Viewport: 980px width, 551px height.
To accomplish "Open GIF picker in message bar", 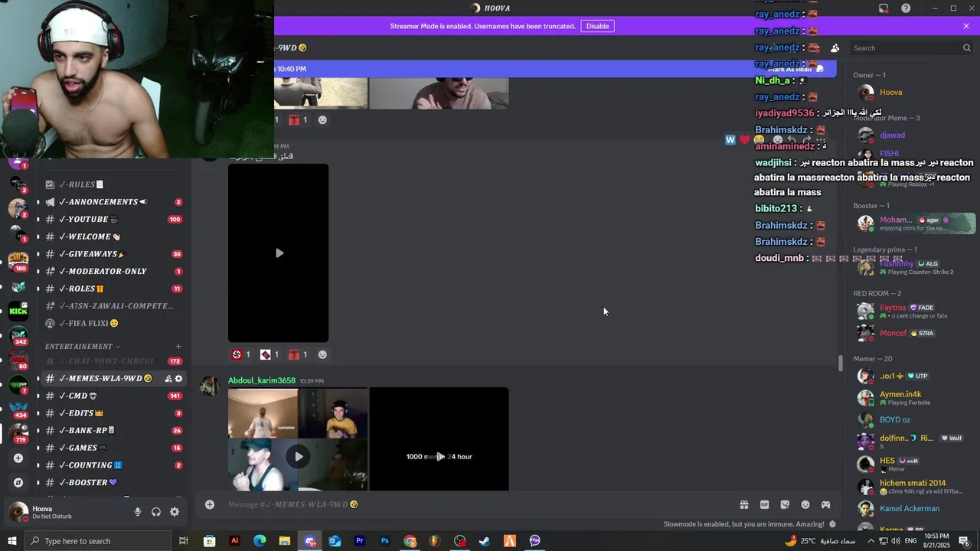I will [764, 504].
